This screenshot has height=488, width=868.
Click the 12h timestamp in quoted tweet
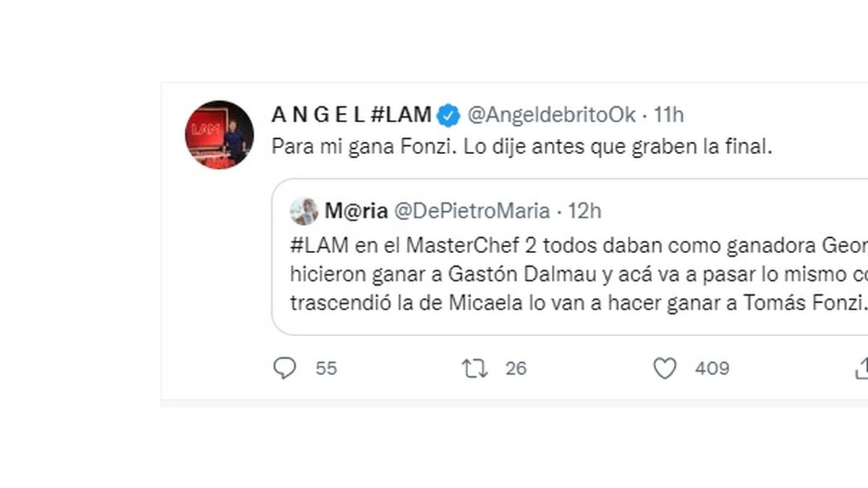click(x=584, y=211)
